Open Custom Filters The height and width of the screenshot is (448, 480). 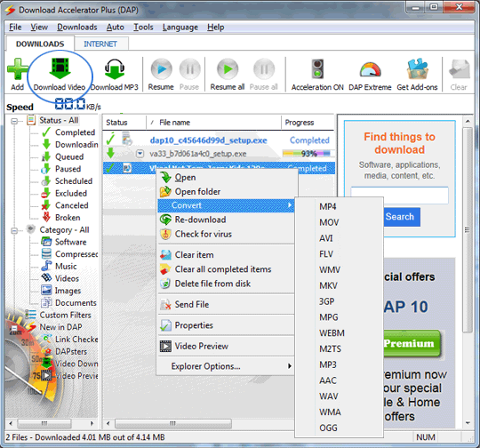point(65,315)
